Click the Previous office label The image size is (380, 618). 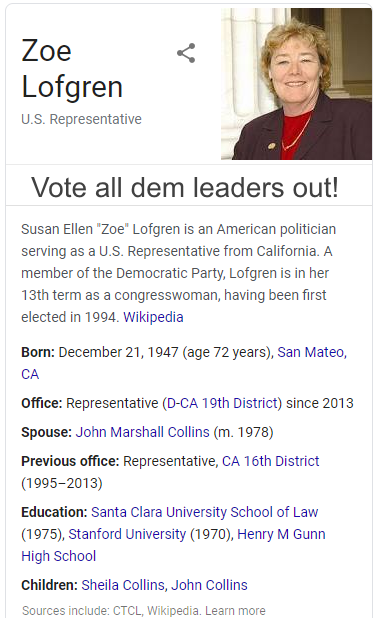70,461
